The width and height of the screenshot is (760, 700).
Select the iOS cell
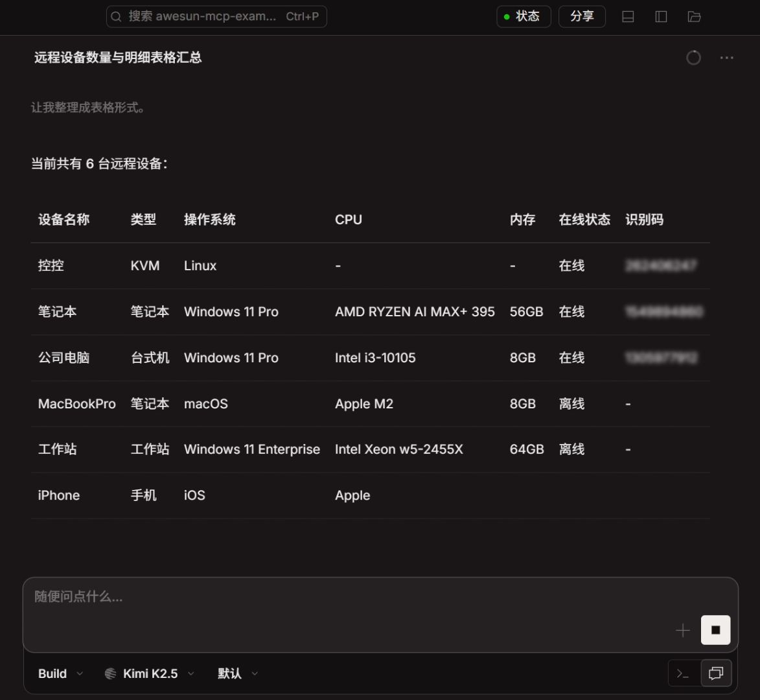click(194, 495)
